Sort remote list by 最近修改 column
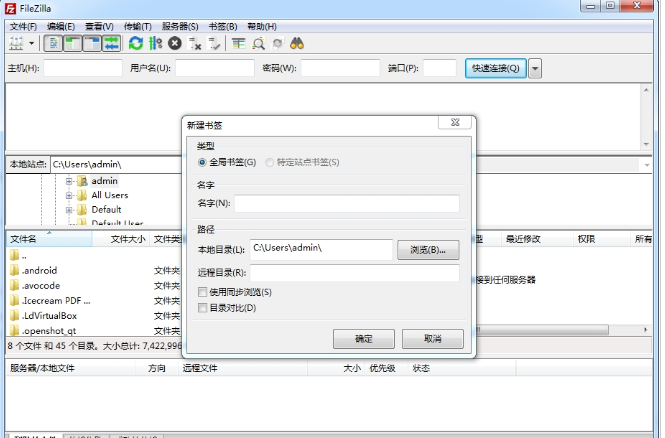 point(537,239)
